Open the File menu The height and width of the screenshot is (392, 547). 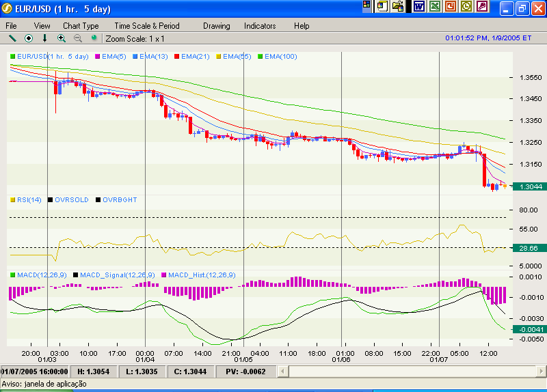12,26
